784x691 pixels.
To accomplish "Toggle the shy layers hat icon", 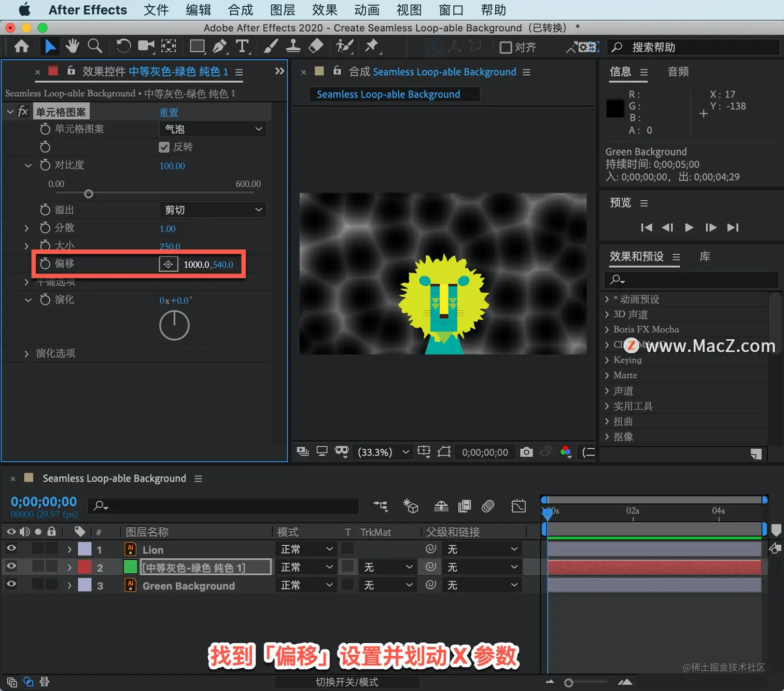I will 441,506.
